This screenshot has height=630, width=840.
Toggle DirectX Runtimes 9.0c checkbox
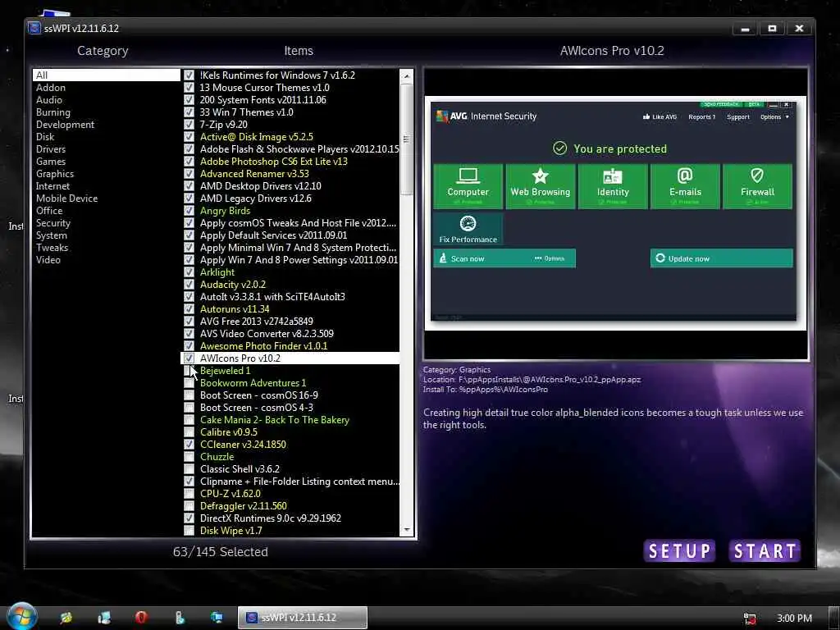click(189, 518)
